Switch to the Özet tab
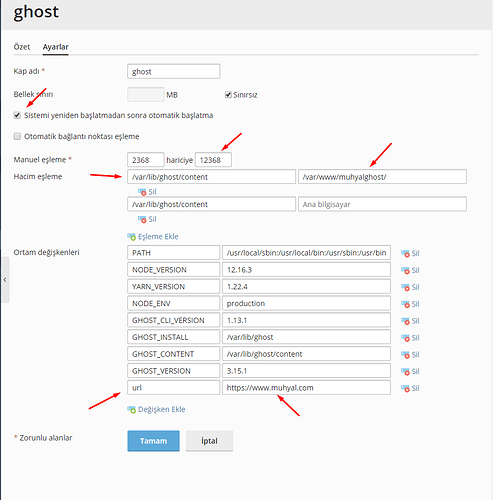Viewport: 493px width, 500px height. coord(22,47)
